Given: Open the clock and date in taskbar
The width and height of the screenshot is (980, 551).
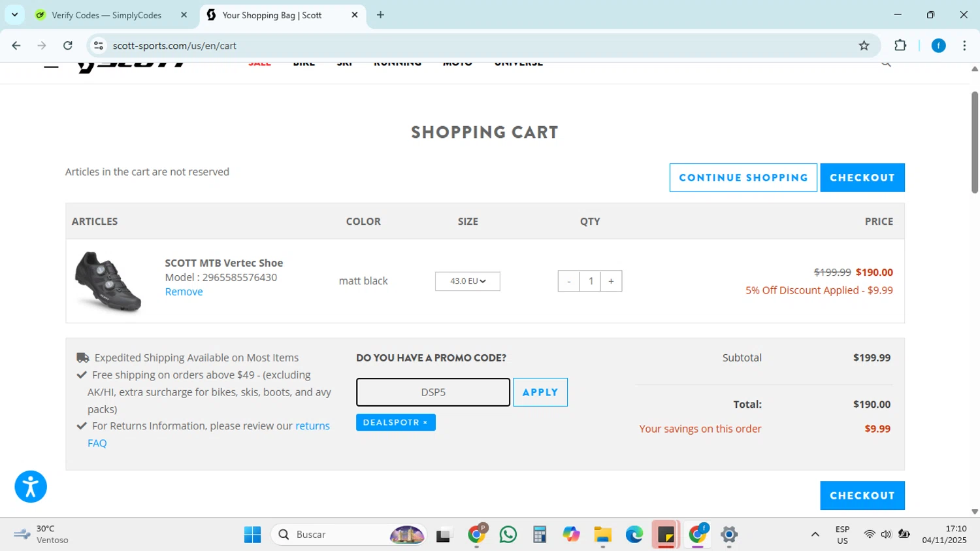Looking at the screenshot, I should pyautogui.click(x=944, y=535).
